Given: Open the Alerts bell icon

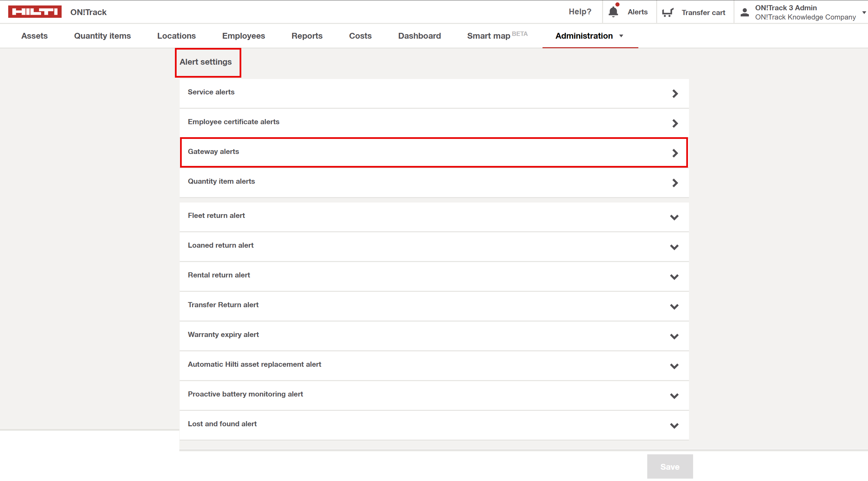Looking at the screenshot, I should pyautogui.click(x=613, y=12).
